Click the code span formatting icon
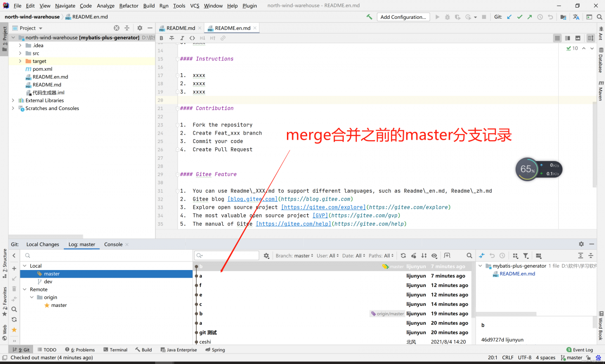 (192, 38)
